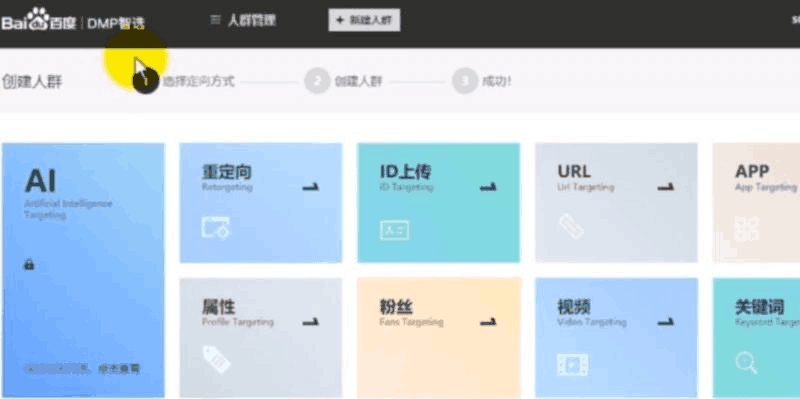
Task: Click the arrow on 属性 card
Action: (x=311, y=322)
